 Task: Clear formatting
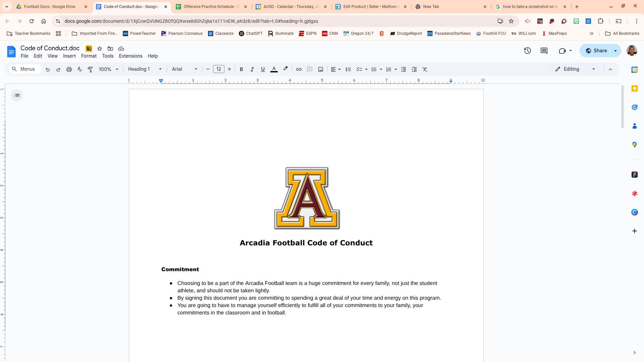425,69
